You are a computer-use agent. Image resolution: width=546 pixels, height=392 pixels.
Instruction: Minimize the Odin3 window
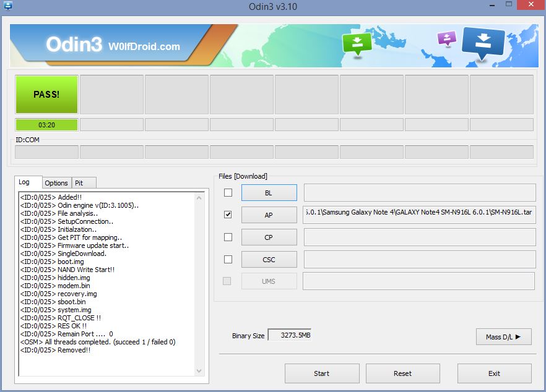[492, 5]
